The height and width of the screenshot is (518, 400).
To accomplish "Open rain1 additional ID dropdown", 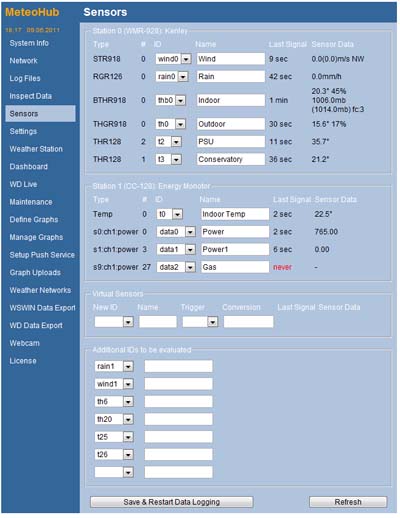I will point(114,367).
